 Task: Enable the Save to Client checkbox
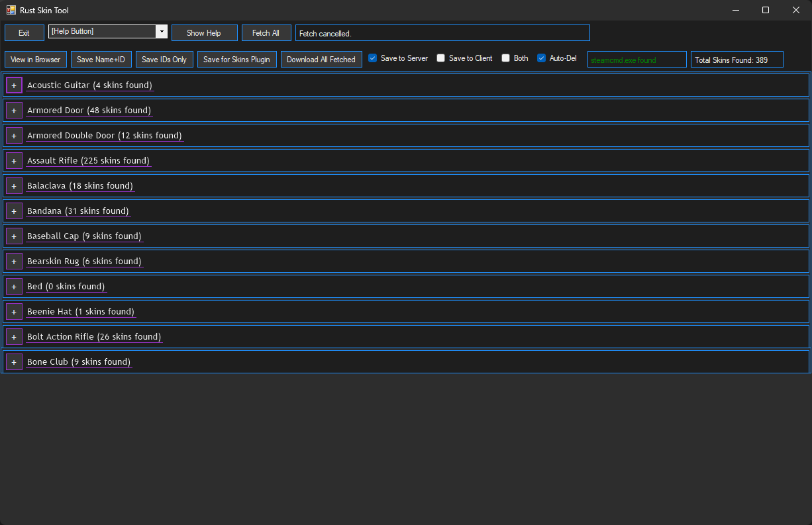pos(441,58)
